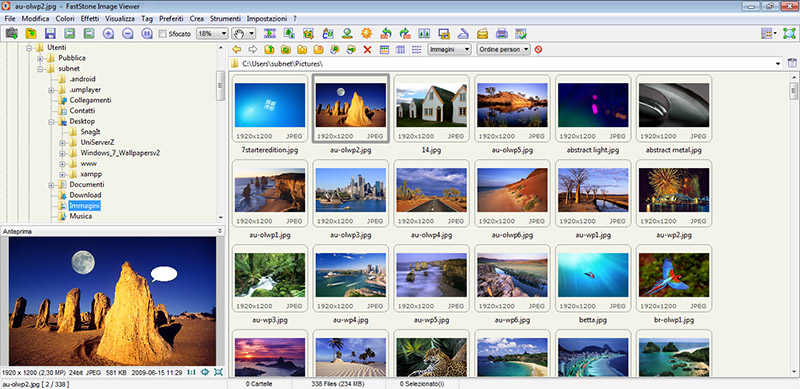Open the Settings checklist icon
800x389 pixels.
pos(520,34)
